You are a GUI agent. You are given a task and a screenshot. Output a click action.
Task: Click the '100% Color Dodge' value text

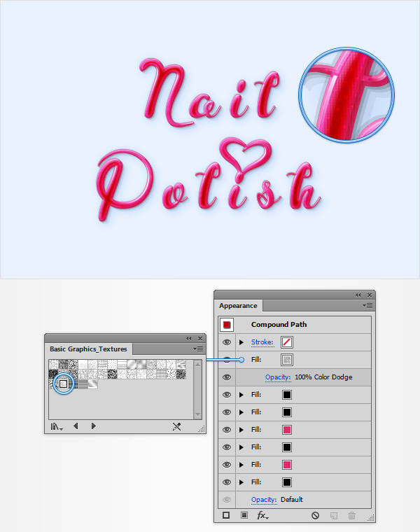[323, 377]
